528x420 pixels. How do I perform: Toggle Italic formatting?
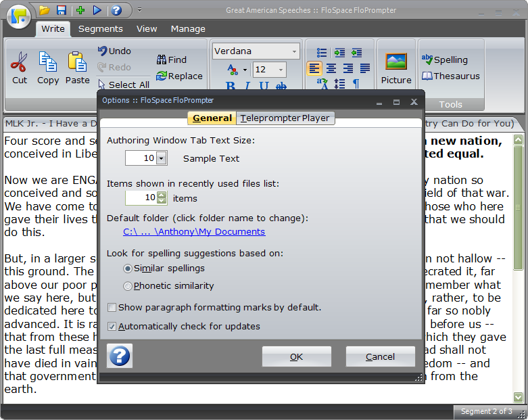pos(247,85)
